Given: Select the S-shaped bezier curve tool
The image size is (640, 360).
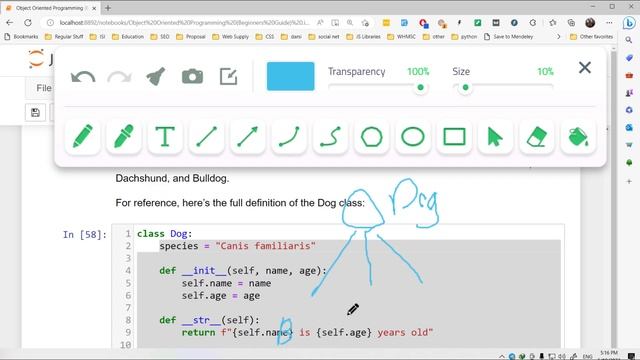Looking at the screenshot, I should (330, 137).
